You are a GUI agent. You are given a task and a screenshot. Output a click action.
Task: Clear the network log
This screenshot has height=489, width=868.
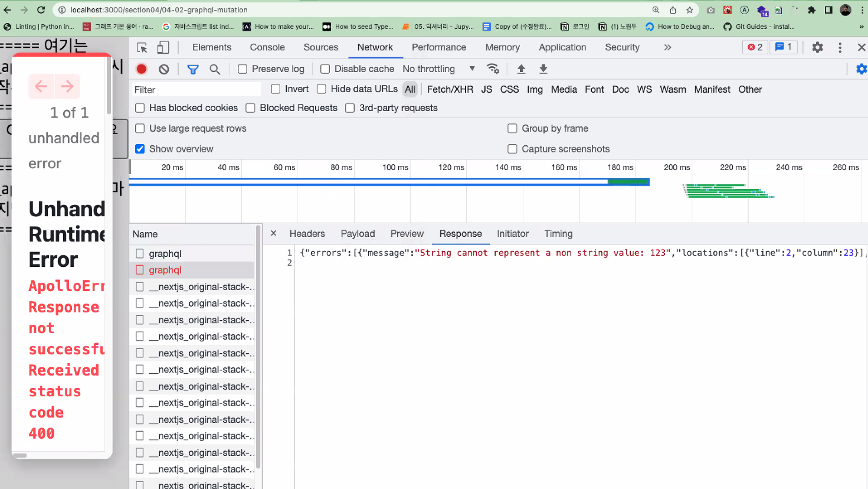tap(164, 69)
